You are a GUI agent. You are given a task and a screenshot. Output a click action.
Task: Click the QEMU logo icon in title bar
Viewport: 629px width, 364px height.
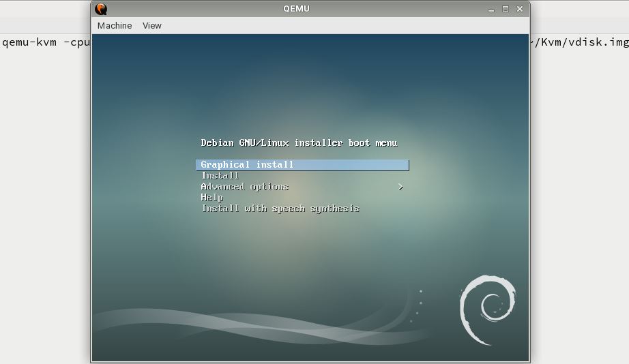click(x=101, y=9)
